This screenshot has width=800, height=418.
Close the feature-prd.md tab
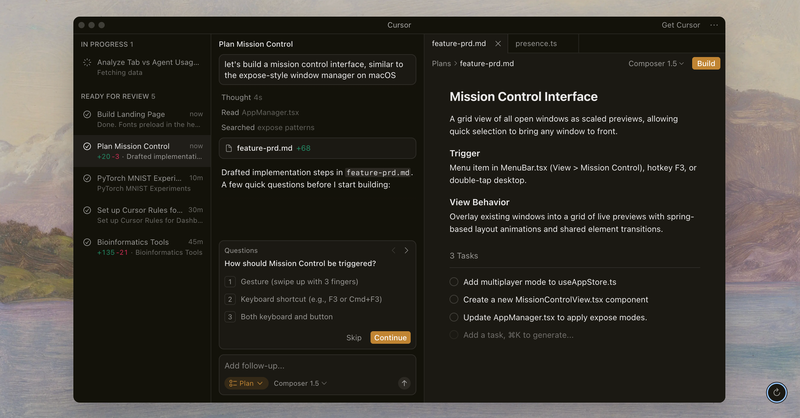tap(498, 44)
